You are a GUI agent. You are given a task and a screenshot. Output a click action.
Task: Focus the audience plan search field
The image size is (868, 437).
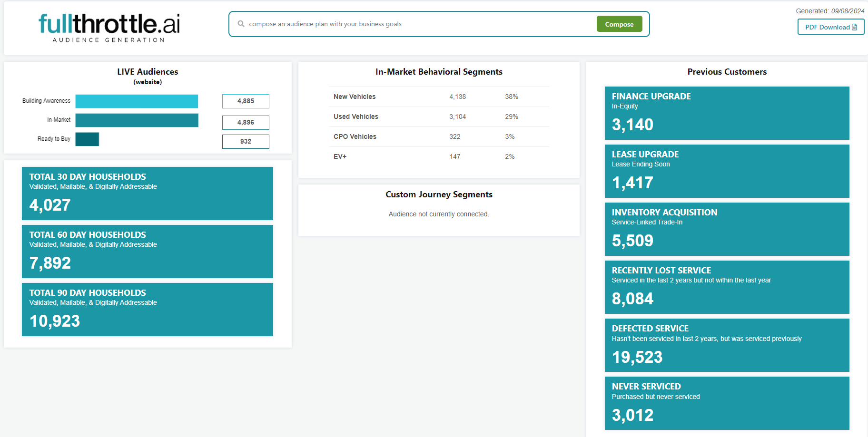(419, 24)
